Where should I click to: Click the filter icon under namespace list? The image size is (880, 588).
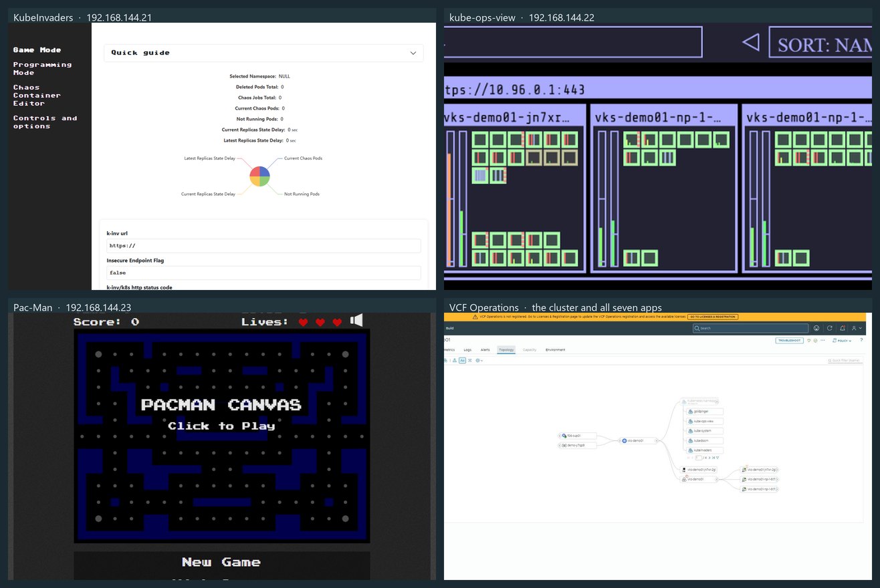pos(718,458)
